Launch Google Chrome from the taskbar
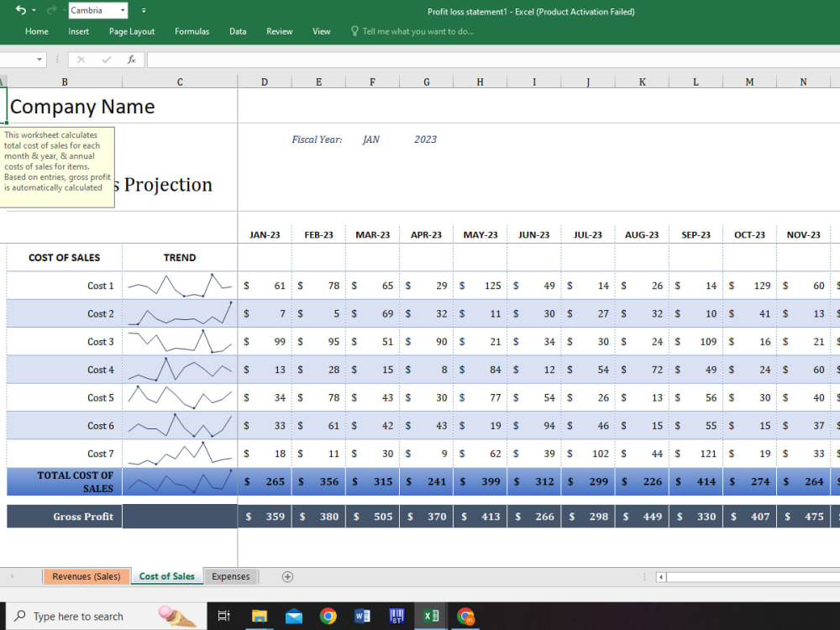Screen dimensions: 840x630 coord(328,615)
